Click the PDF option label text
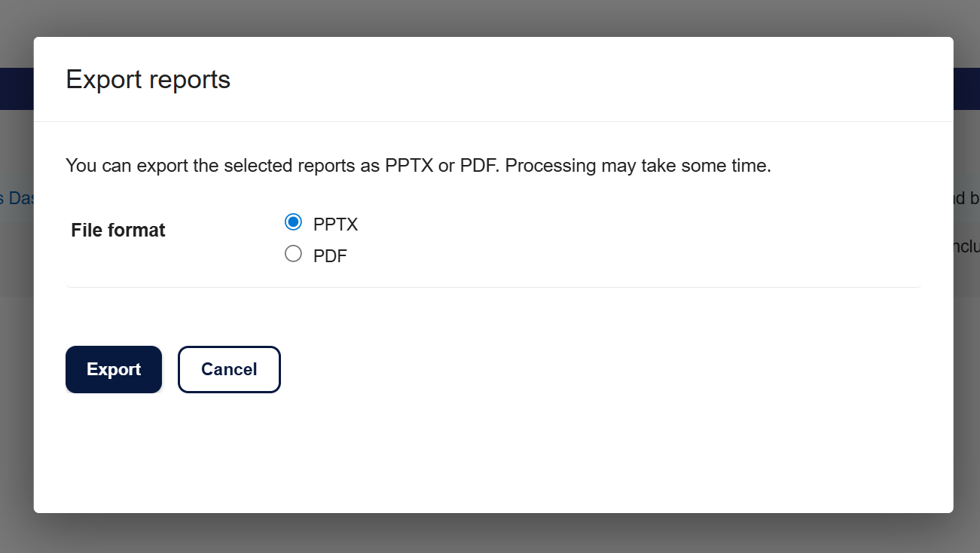Image resolution: width=980 pixels, height=553 pixels. (x=330, y=256)
